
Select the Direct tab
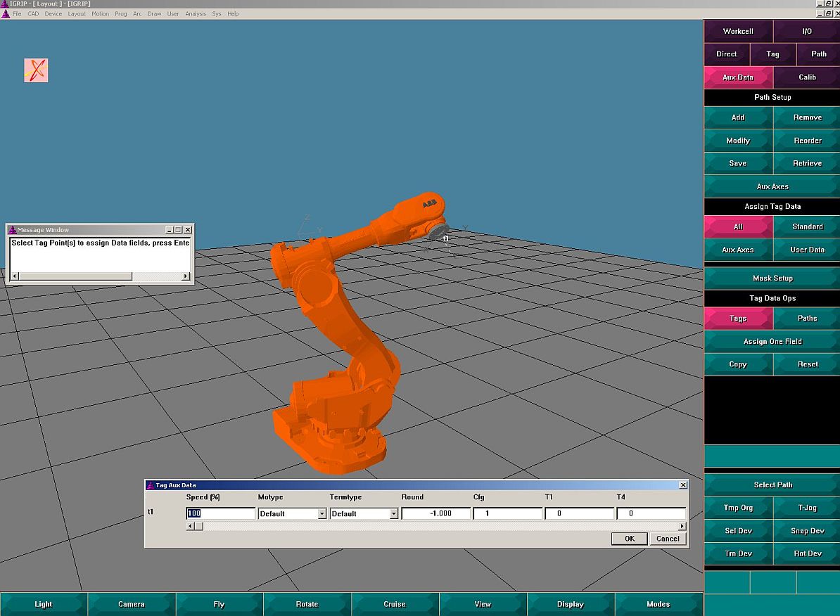727,54
